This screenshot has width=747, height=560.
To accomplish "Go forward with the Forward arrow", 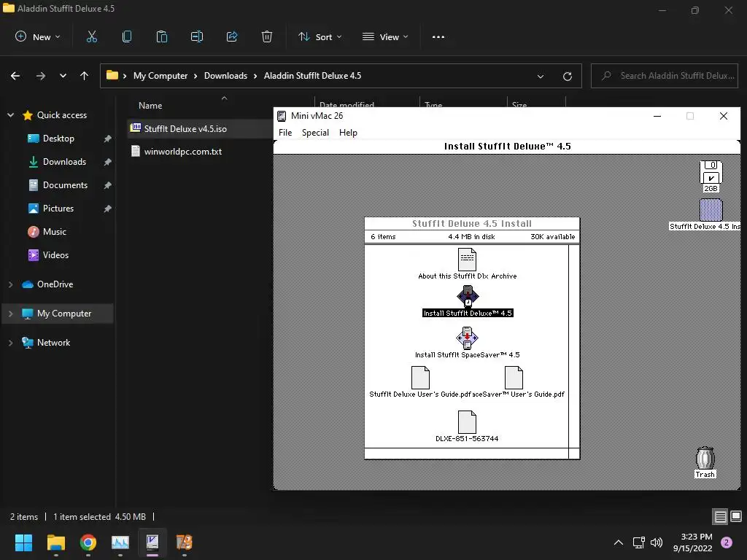I will [41, 76].
